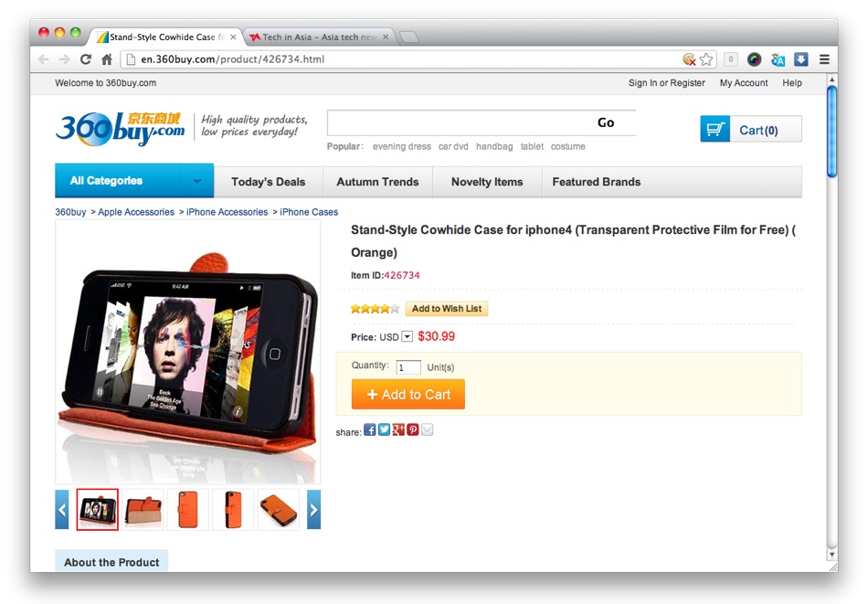
Task: Share product via Pinterest icon
Action: 413,429
